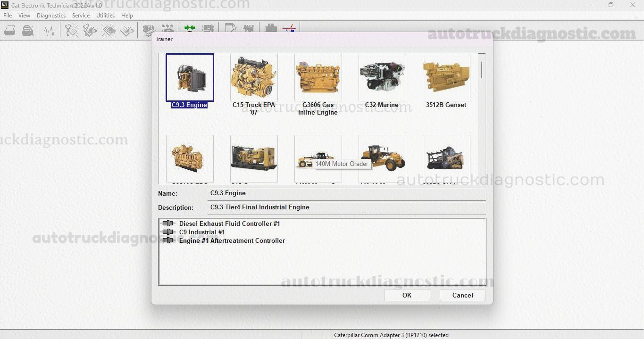The width and height of the screenshot is (644, 339).
Task: Click the fourth diagnostic tests toolbar icon
Action: click(126, 31)
